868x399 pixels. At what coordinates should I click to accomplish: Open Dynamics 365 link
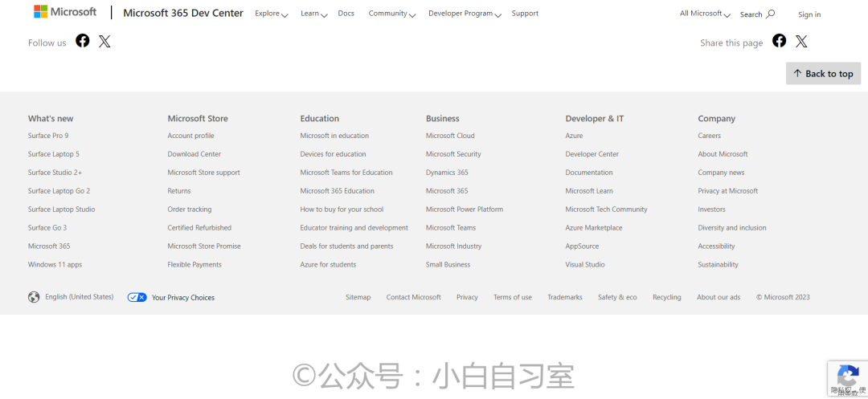[447, 173]
